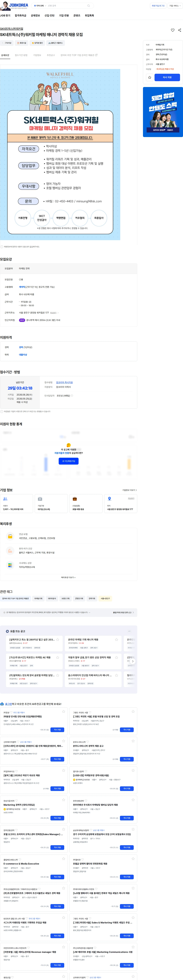Open the 합격축하금 menu
Screen dimensions: 183x980
21,16
